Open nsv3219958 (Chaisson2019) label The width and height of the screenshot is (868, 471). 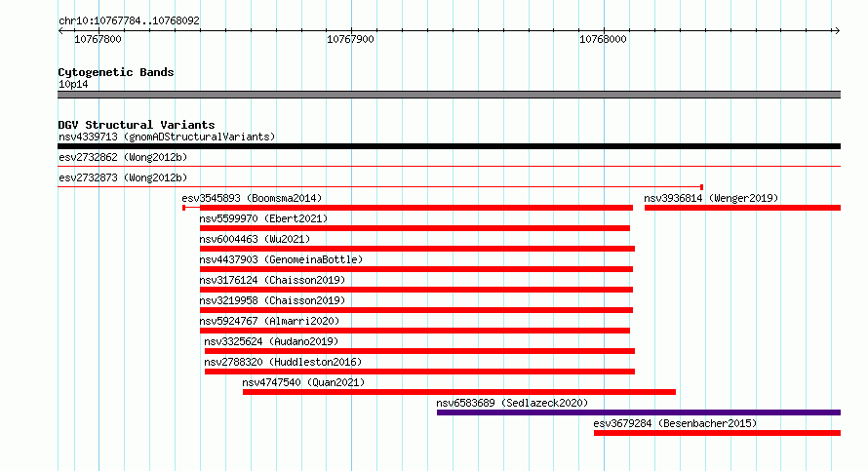[272, 300]
